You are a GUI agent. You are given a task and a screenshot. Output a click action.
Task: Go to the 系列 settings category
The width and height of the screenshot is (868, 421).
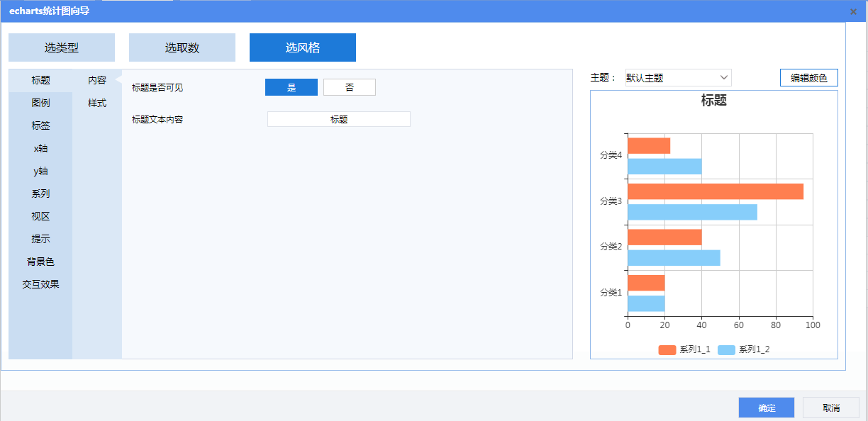coord(40,193)
